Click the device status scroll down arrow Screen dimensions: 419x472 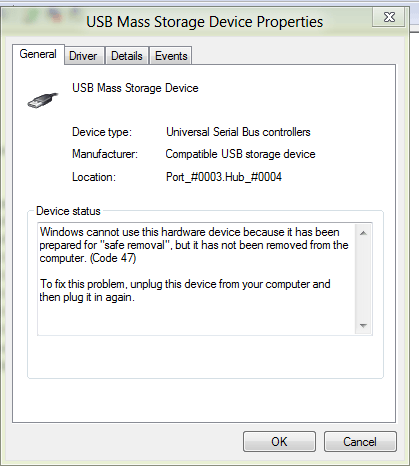[363, 325]
